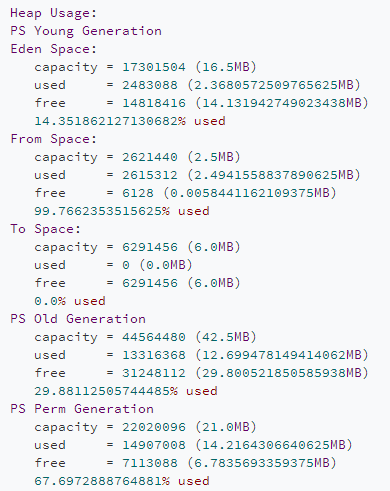390x491 pixels.
Task: Click the 67.6972888764881% used line
Action: pyautogui.click(x=122, y=481)
